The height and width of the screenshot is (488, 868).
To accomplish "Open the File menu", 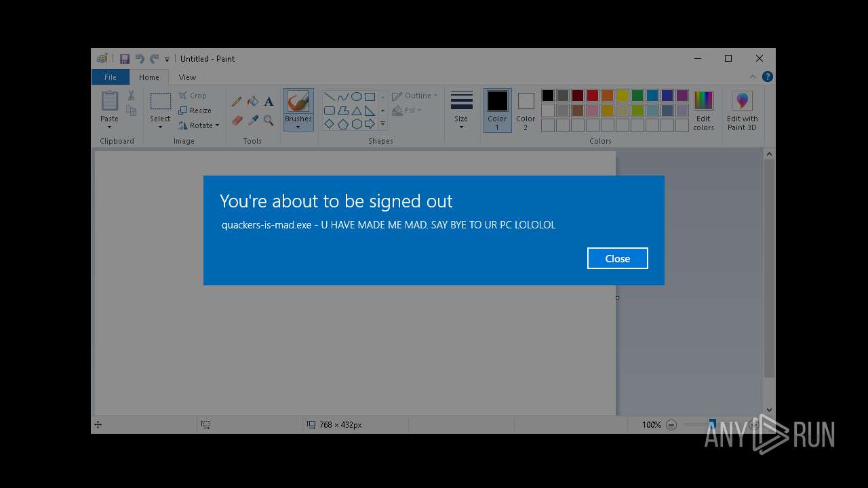I will point(110,77).
